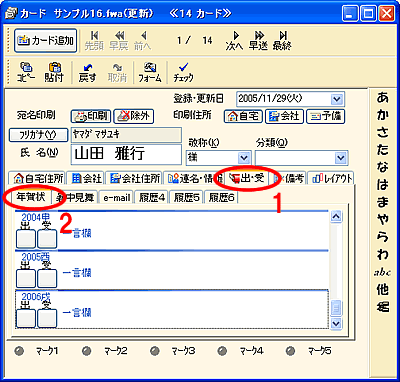Jump to 他 in the side index
This screenshot has width=400, height=382.
383,289
